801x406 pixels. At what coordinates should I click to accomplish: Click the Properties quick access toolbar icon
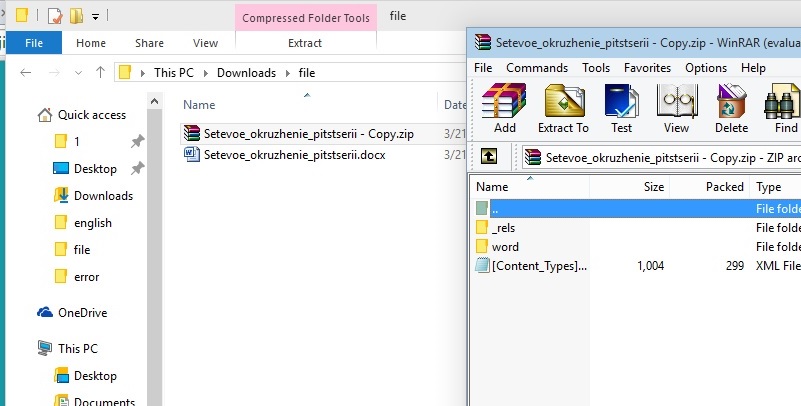pos(55,16)
